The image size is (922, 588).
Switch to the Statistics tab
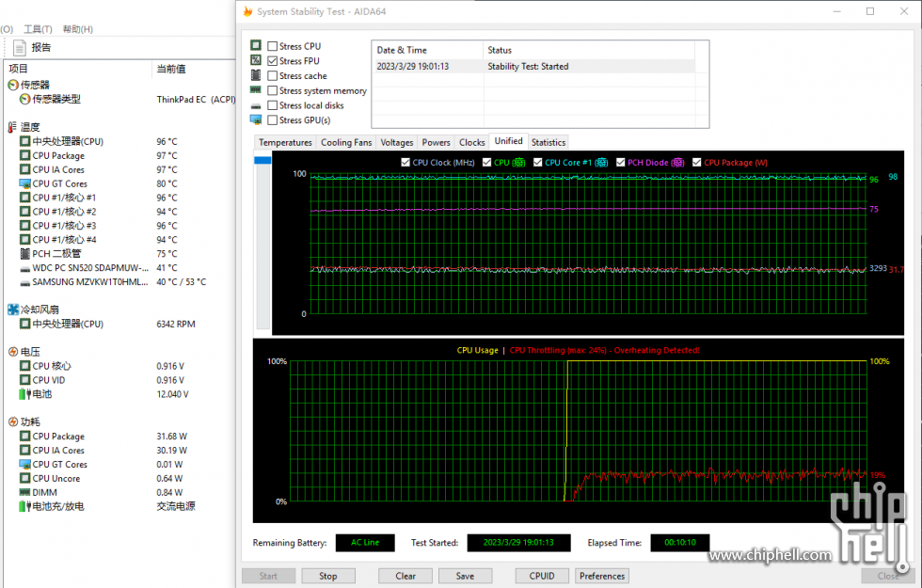click(x=548, y=142)
